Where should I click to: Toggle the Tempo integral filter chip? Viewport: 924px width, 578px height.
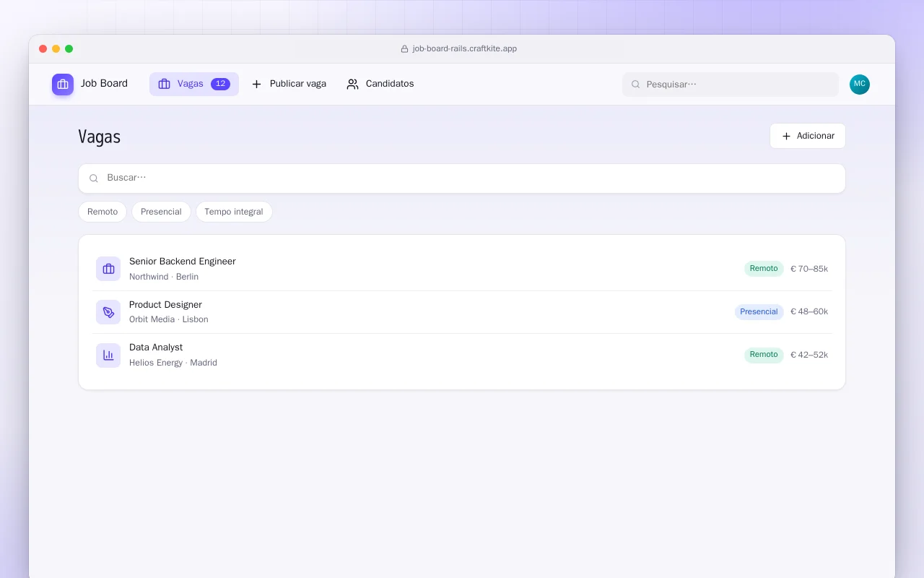(x=234, y=212)
